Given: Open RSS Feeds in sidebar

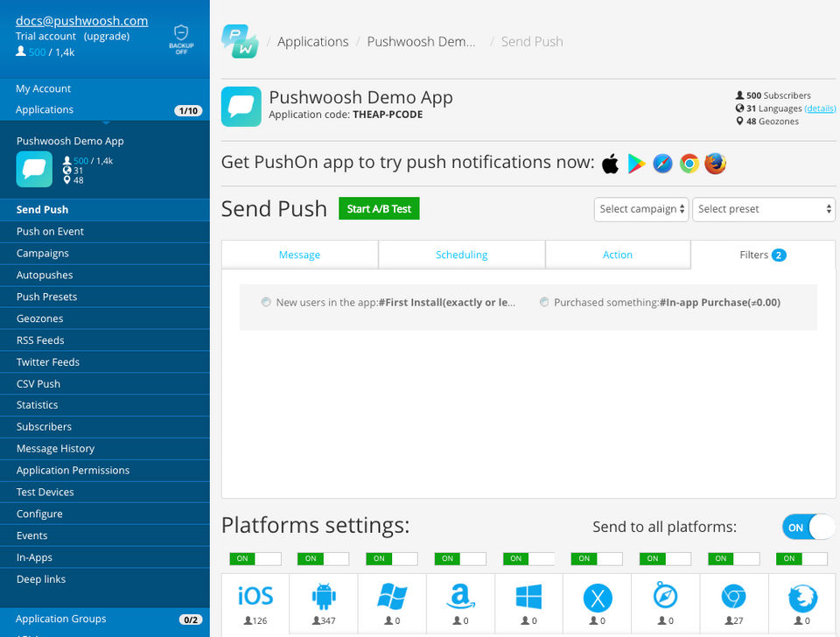Looking at the screenshot, I should point(105,340).
